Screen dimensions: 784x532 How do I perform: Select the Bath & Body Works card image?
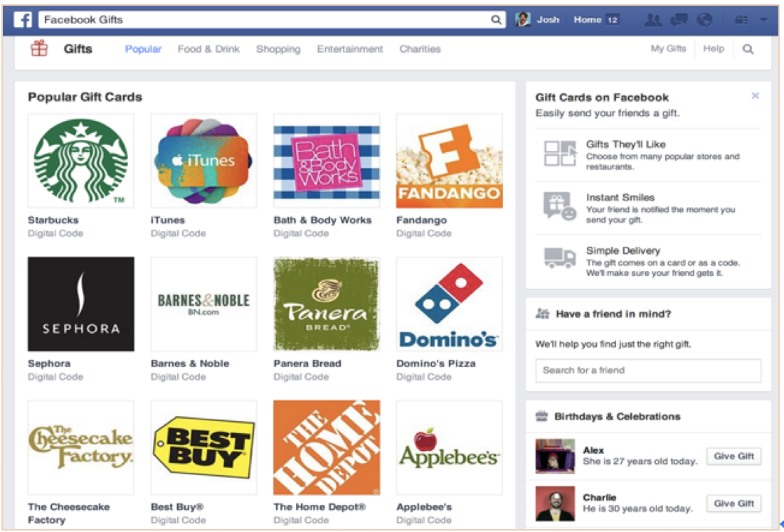pos(327,161)
